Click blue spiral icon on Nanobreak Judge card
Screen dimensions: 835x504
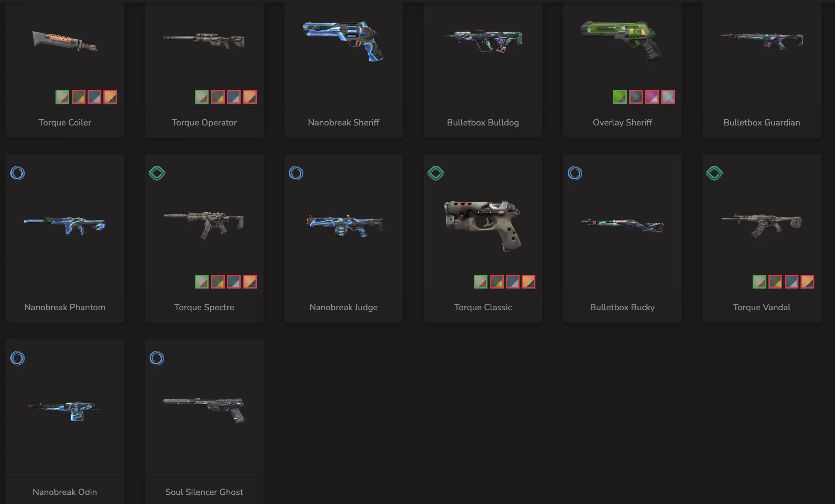tap(296, 173)
